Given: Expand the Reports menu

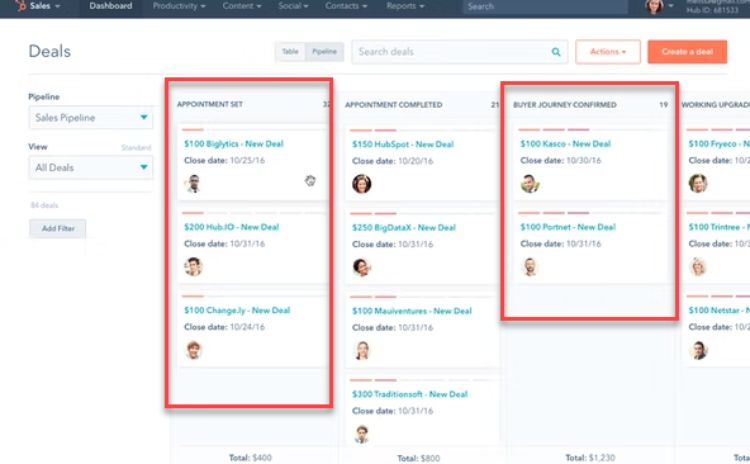Looking at the screenshot, I should [x=405, y=6].
